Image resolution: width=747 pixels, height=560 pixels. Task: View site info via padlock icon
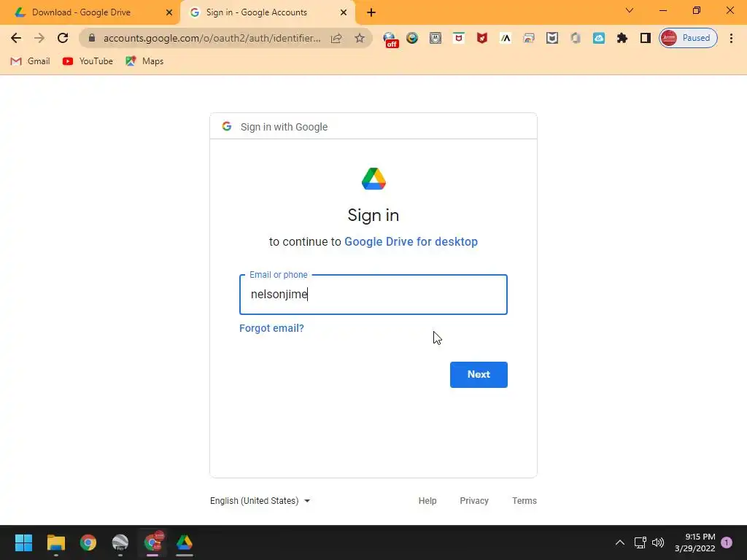coord(92,38)
